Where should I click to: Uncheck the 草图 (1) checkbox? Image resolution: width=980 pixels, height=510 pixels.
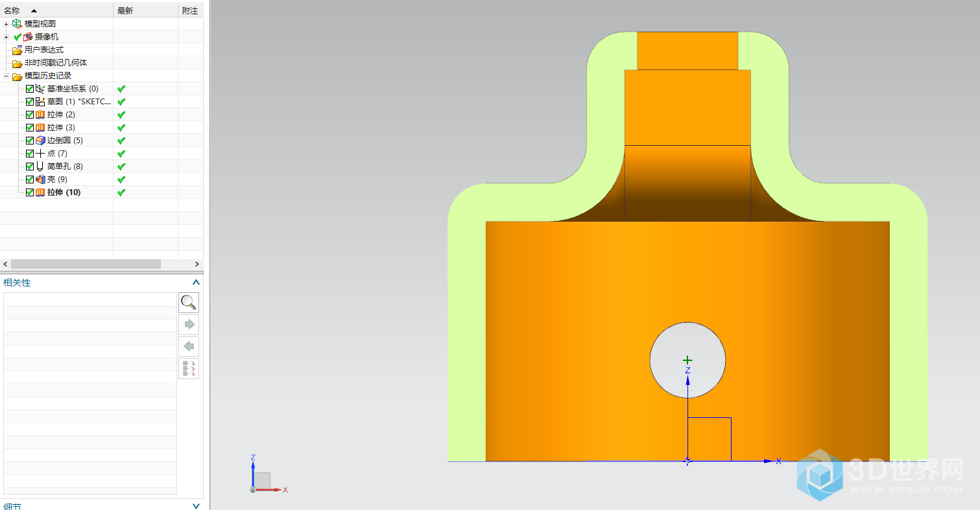[30, 102]
